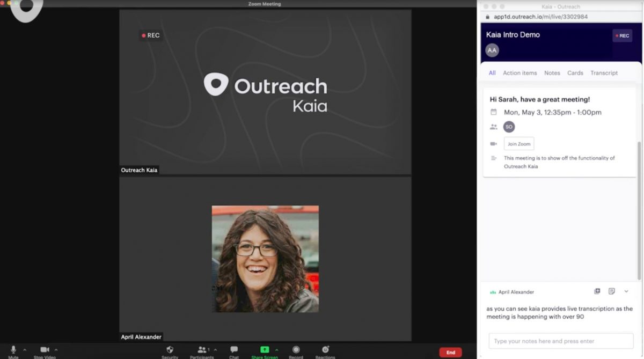
Task: Switch to the Notes tab in Kaia
Action: coord(552,73)
